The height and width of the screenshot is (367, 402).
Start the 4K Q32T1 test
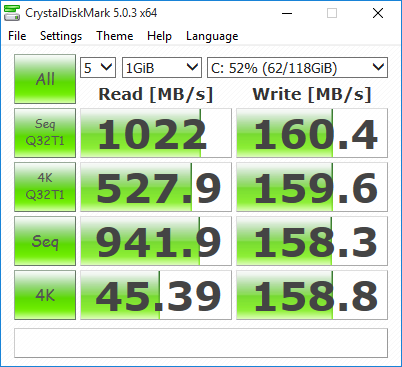point(45,187)
